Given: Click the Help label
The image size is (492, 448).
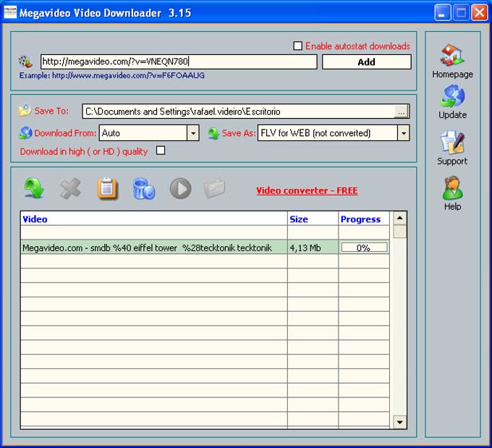Looking at the screenshot, I should 452,206.
